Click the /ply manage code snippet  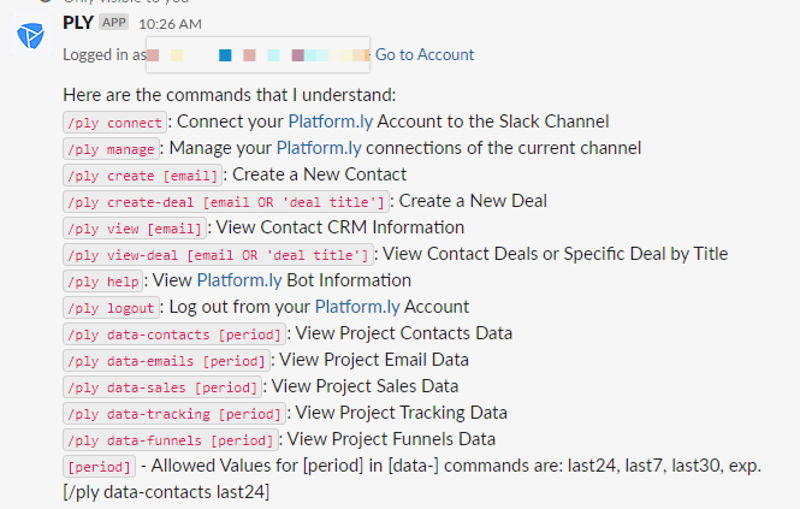point(111,149)
